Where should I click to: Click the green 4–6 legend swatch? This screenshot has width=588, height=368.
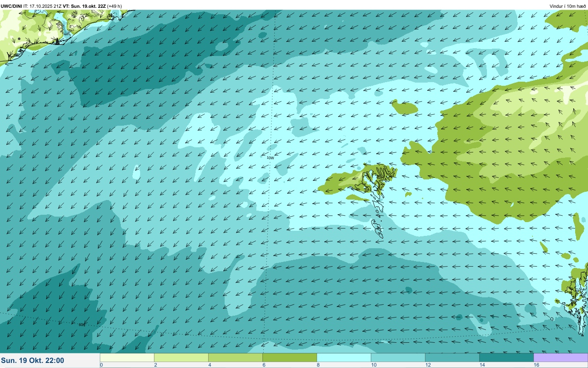(x=236, y=357)
